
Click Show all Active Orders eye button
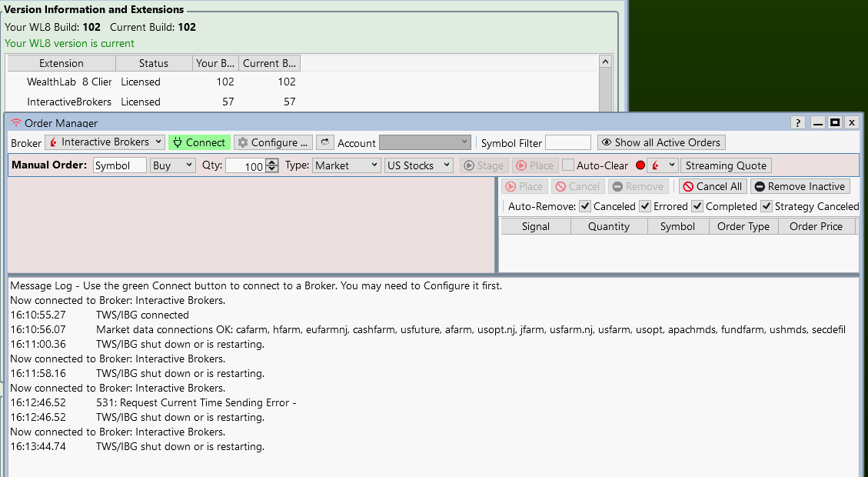pos(660,142)
